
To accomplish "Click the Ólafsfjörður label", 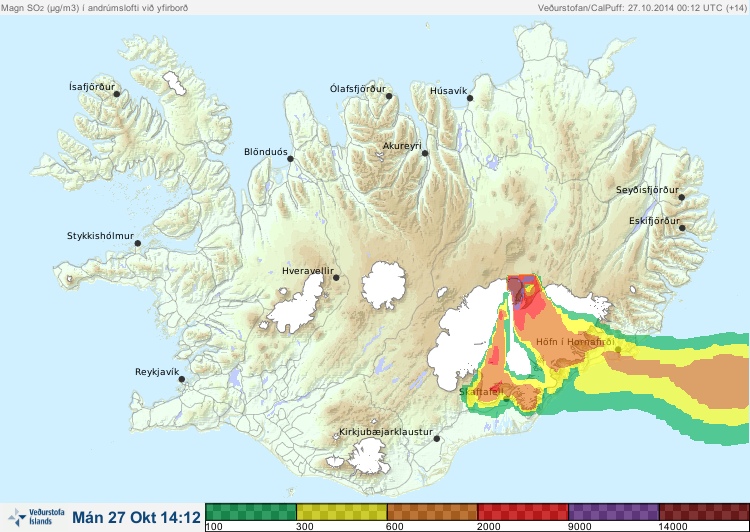I will point(358,89).
